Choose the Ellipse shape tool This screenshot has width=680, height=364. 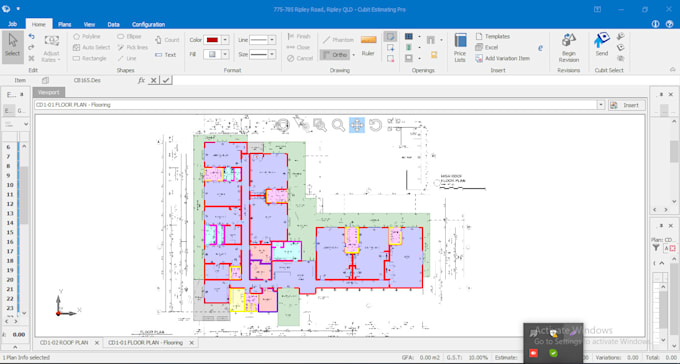[x=129, y=36]
